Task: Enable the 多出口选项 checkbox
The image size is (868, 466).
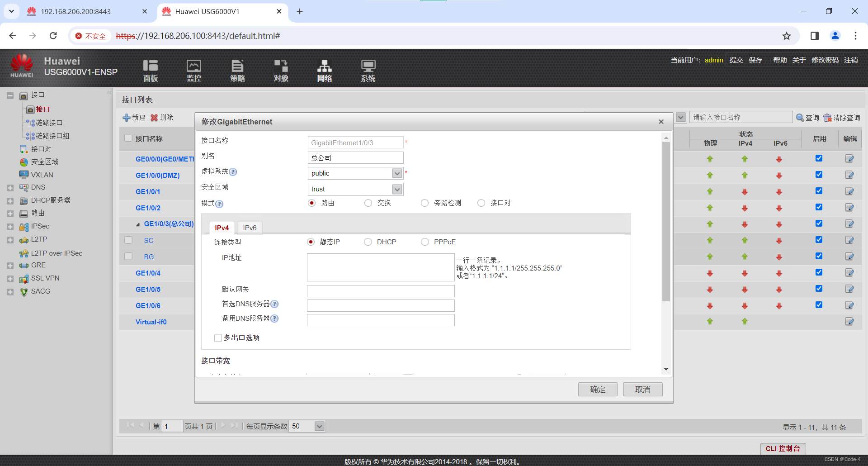Action: click(x=218, y=338)
